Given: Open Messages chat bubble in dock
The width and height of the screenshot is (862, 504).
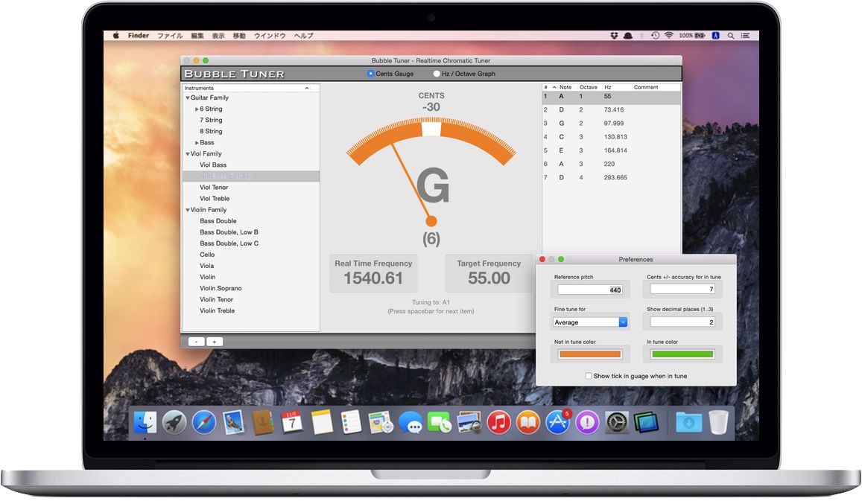Looking at the screenshot, I should (x=410, y=423).
